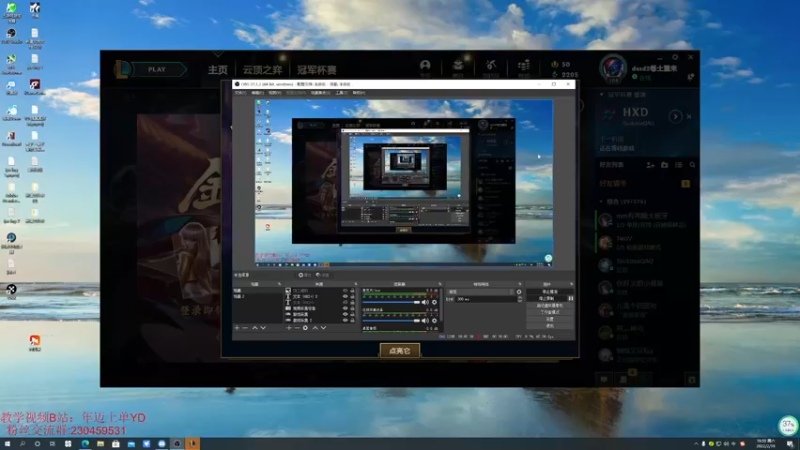Viewport: 800px width, 450px height.
Task: Show the dimmed third source row
Action: pyautogui.click(x=345, y=303)
